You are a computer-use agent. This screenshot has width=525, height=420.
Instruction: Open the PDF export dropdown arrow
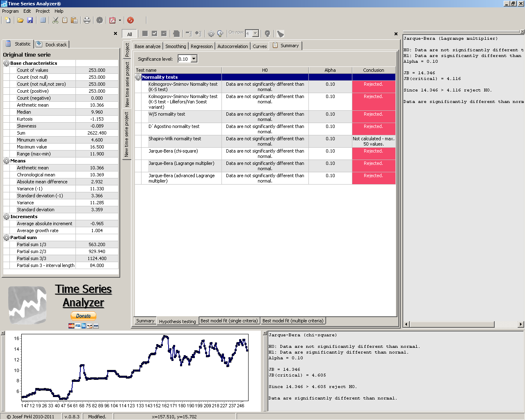120,20
